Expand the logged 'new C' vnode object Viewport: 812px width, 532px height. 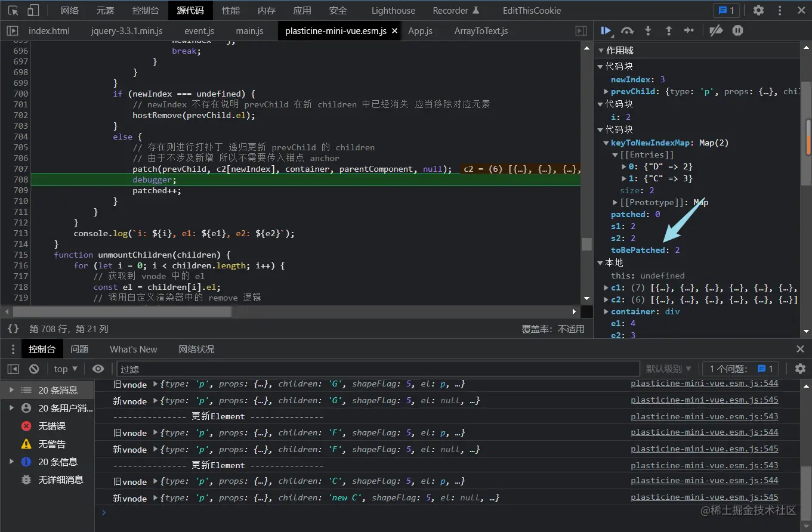click(156, 498)
